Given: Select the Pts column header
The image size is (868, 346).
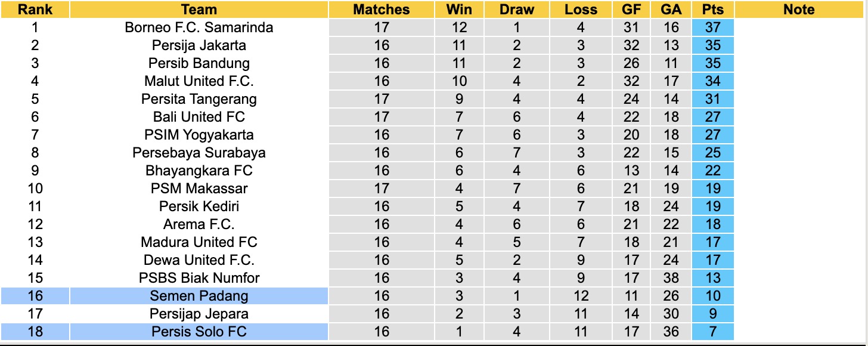Looking at the screenshot, I should [713, 10].
